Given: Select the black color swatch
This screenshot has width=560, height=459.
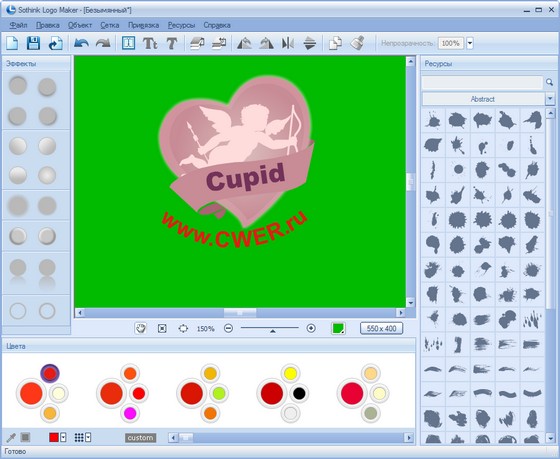Looking at the screenshot, I should (299, 393).
